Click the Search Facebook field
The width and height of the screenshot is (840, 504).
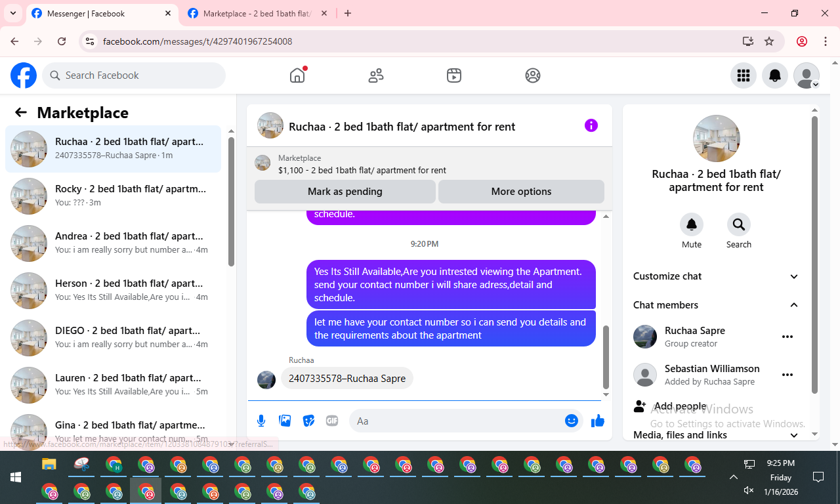pos(134,75)
